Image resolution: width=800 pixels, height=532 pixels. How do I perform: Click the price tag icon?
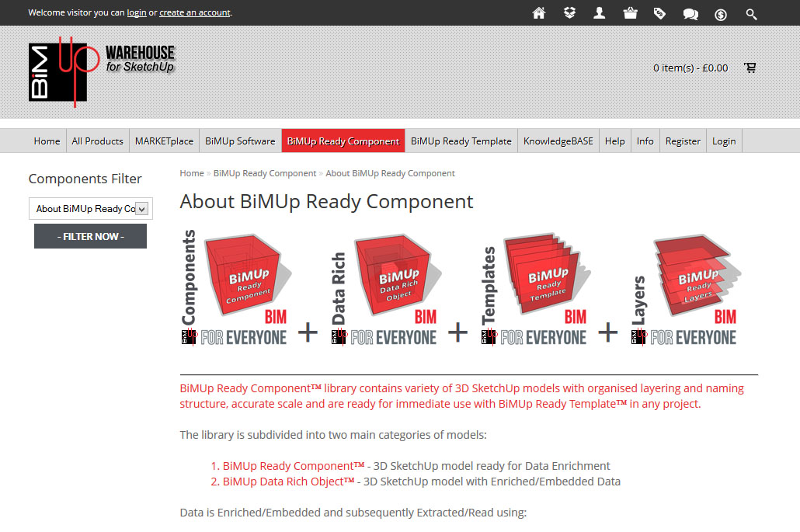[x=659, y=13]
